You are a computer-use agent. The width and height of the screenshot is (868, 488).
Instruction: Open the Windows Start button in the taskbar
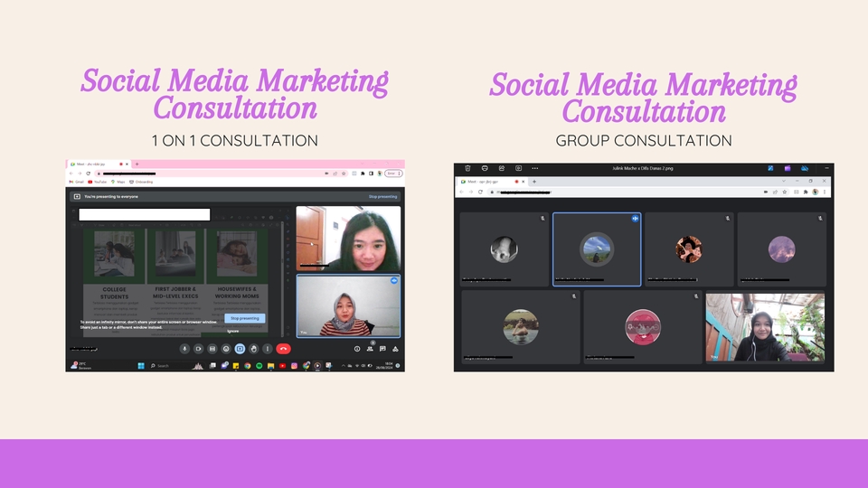(x=141, y=366)
